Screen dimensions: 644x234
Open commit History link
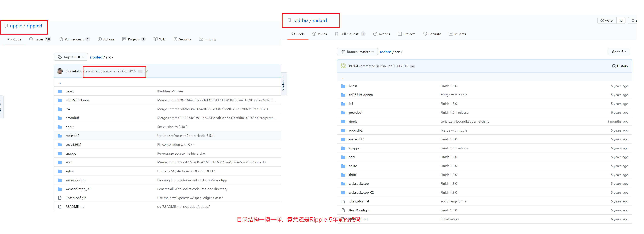click(620, 66)
